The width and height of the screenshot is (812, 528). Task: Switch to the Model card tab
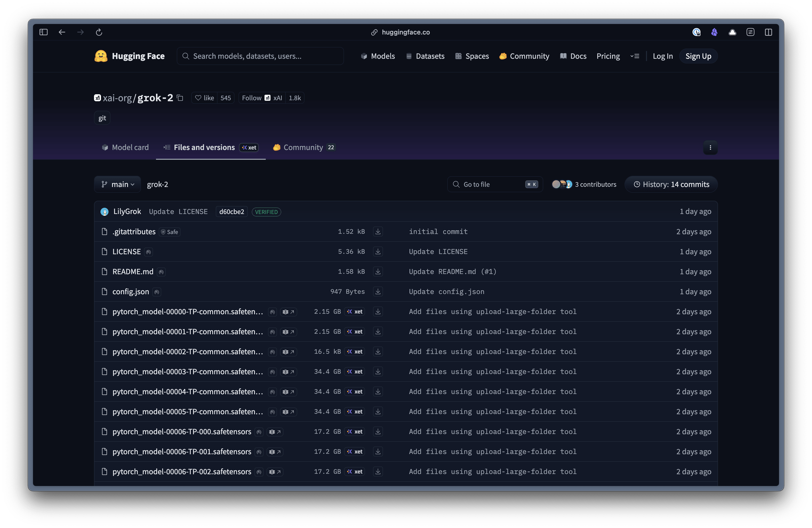click(125, 147)
